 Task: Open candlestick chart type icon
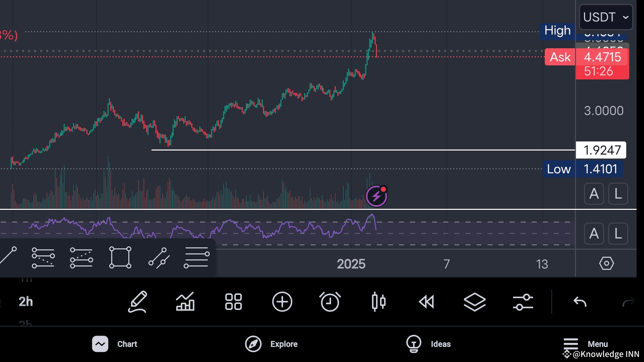(x=379, y=302)
